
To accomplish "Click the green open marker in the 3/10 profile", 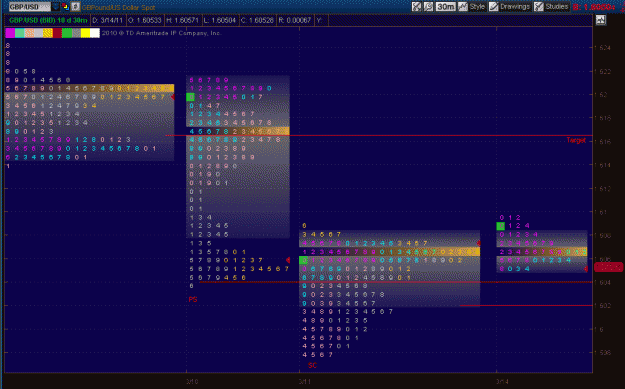I will (191, 97).
